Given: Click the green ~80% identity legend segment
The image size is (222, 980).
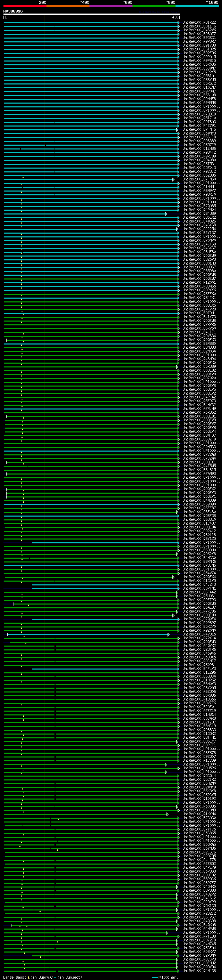Looking at the screenshot, I should pos(154,6).
